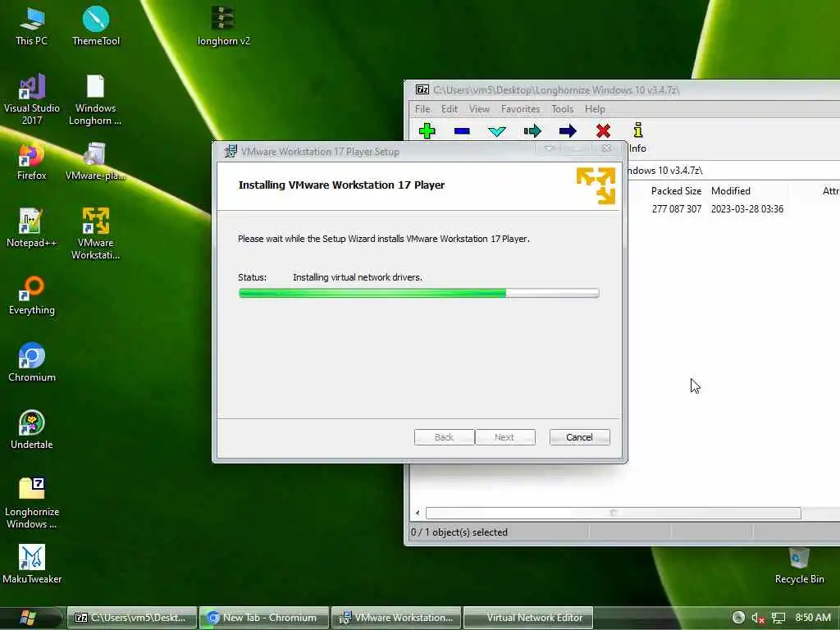Click the 7-Zip Copy arrow icon

pos(532,130)
